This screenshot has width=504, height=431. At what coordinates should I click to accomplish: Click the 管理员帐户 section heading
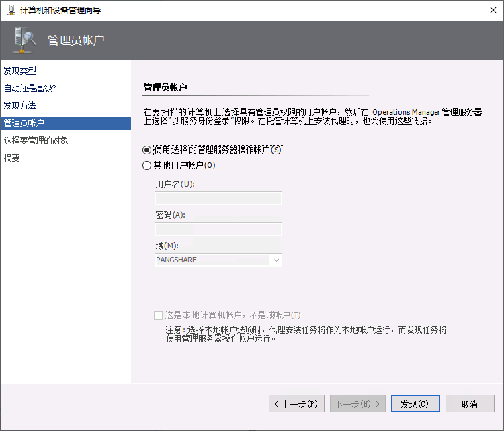point(165,87)
